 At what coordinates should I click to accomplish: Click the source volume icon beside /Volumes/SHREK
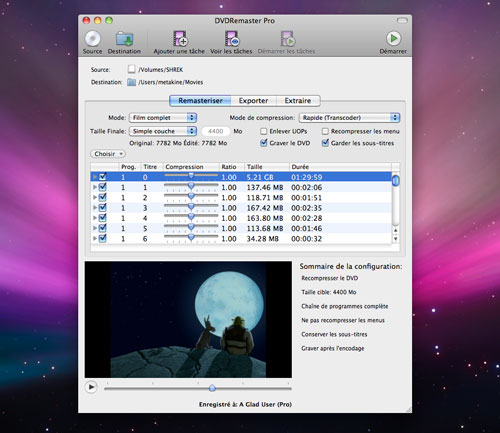coord(131,69)
